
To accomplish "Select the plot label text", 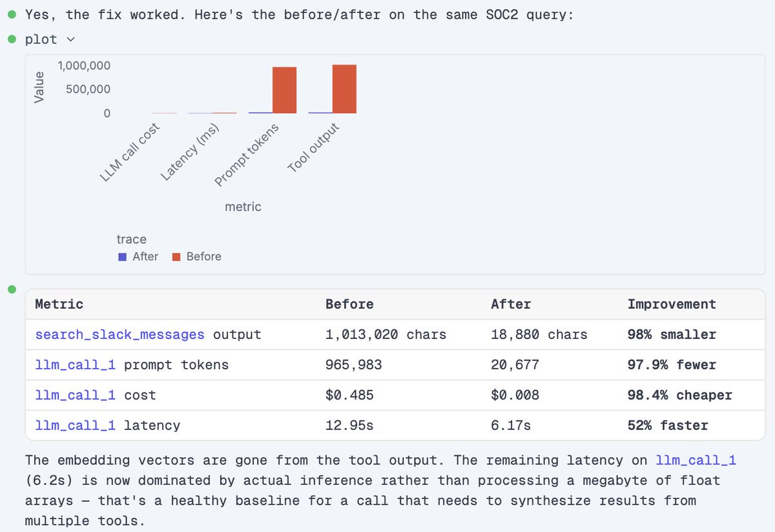I will [x=41, y=39].
